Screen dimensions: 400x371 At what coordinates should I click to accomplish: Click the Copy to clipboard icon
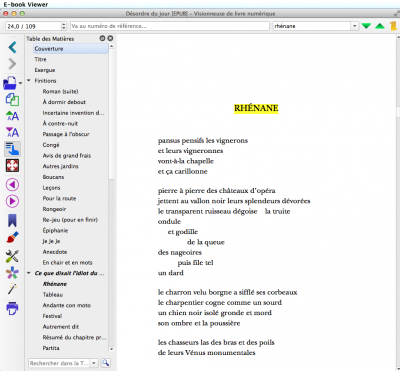[x=12, y=100]
